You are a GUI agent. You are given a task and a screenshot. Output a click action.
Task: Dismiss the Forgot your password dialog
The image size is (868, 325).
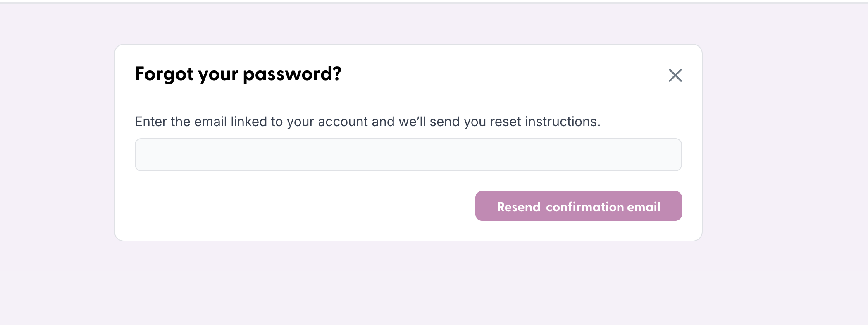(675, 75)
